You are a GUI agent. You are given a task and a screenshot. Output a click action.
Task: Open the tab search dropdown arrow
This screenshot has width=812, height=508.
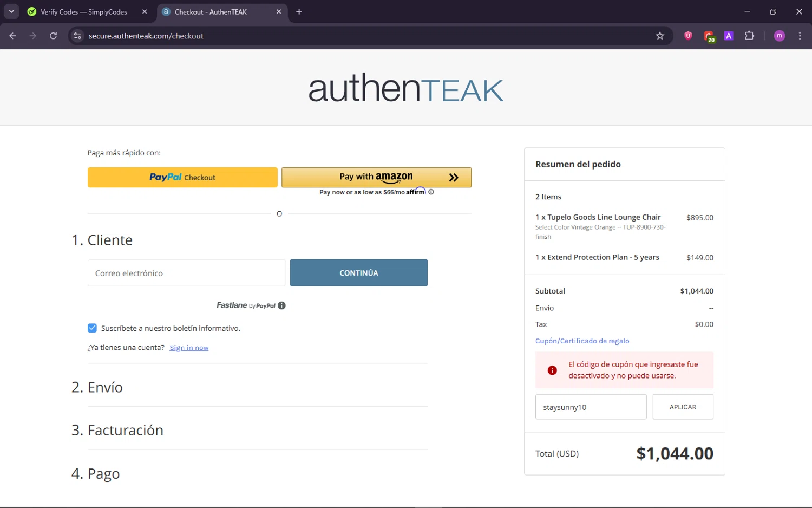[11, 11]
